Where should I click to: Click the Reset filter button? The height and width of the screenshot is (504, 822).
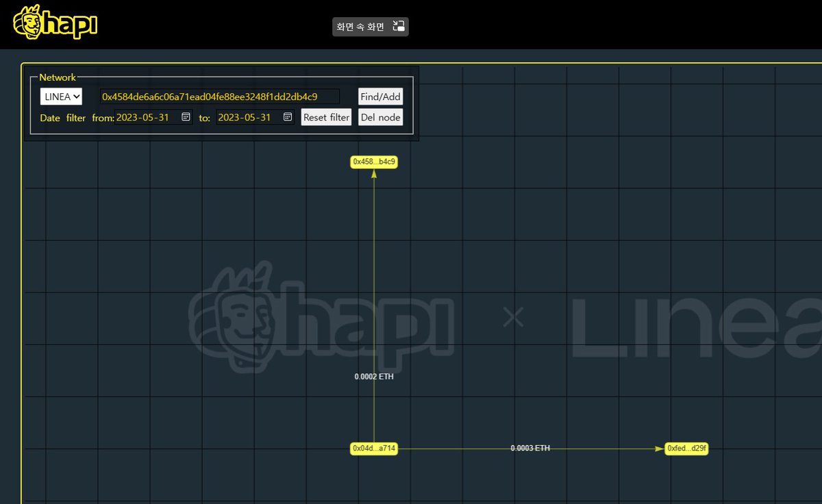327,117
